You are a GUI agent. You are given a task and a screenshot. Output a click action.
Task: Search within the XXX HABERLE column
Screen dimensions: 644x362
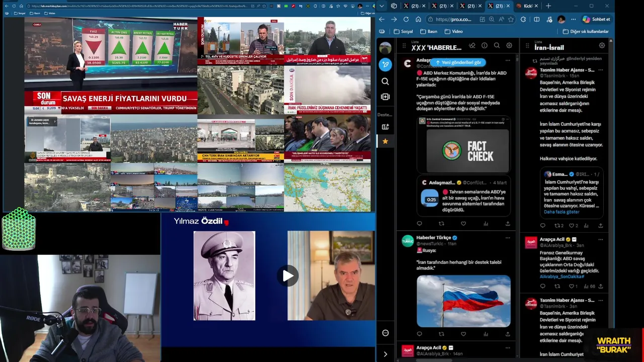coord(497,46)
